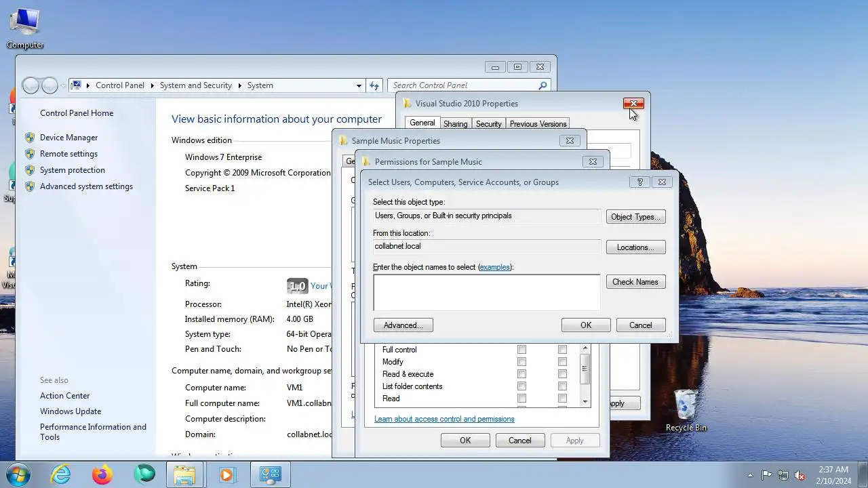Viewport: 868px width, 488px height.
Task: Expand the arrow after Control Panel breadcrumb
Action: pyautogui.click(x=152, y=85)
